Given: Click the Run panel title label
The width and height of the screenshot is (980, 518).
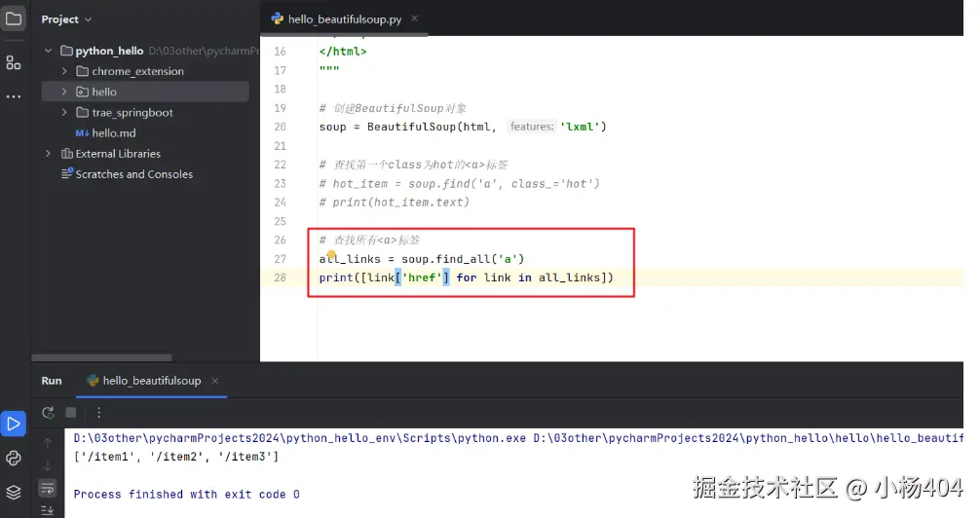Looking at the screenshot, I should click(52, 381).
